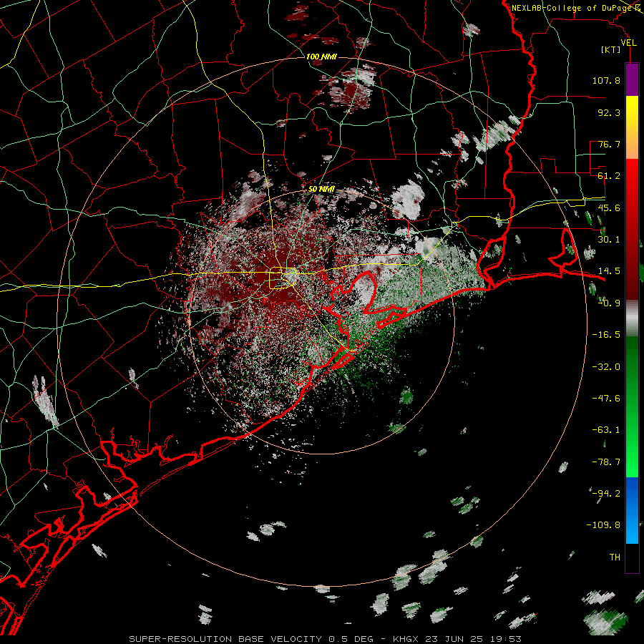Select the 61.2 value on velocity scale
644x644 pixels.
pyautogui.click(x=609, y=176)
